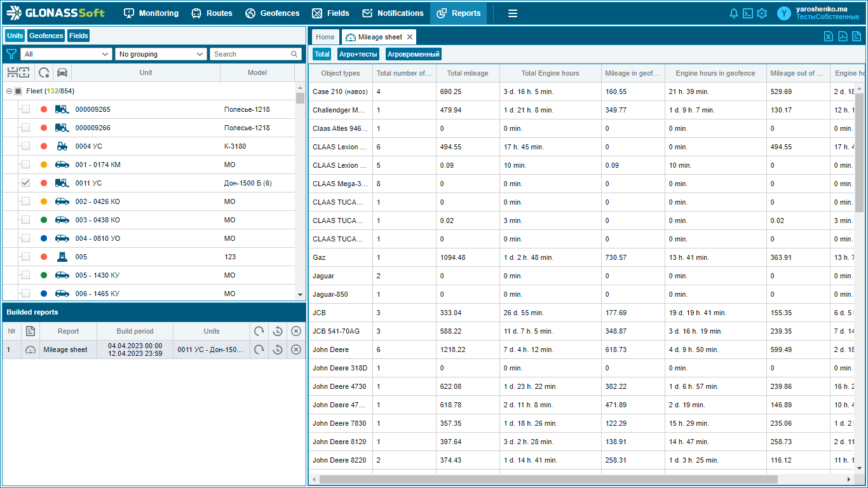The image size is (868, 488).
Task: Toggle the Fleet group checkbox
Action: [x=18, y=91]
